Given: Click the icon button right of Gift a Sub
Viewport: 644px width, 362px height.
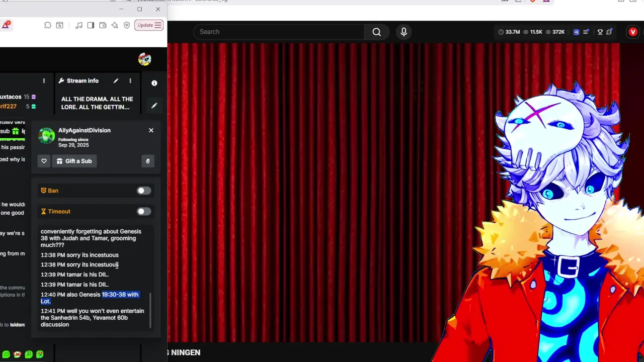Looking at the screenshot, I should (148, 161).
